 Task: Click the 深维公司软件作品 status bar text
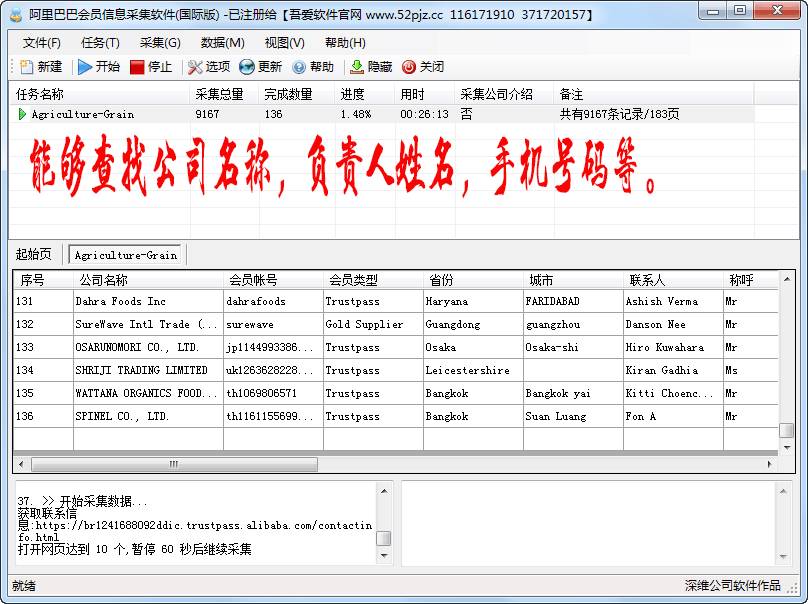732,585
